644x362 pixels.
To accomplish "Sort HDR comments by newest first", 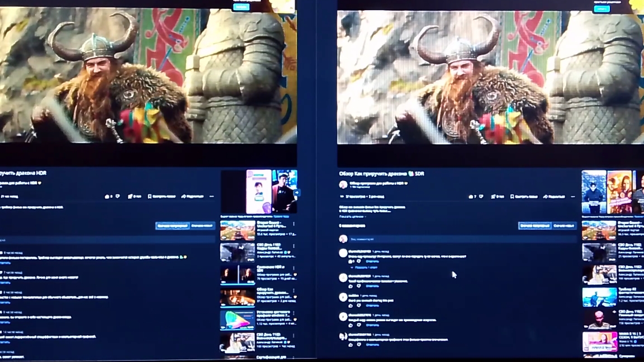I will 202,226.
